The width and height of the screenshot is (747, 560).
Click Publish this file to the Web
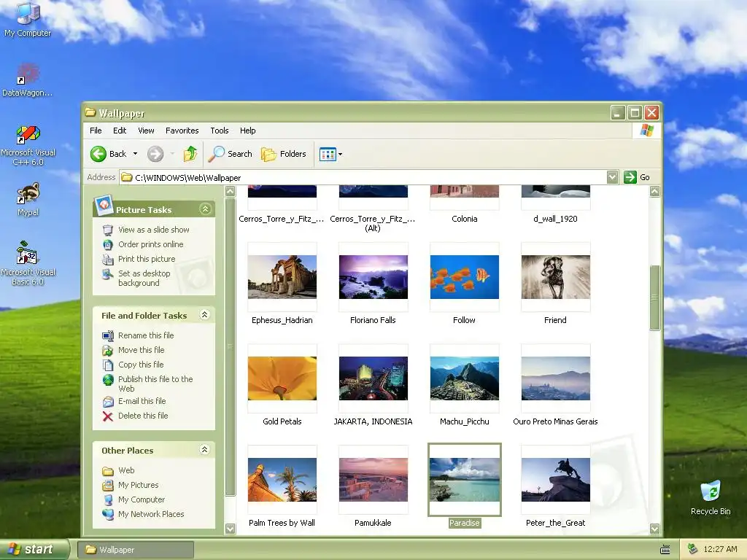155,384
